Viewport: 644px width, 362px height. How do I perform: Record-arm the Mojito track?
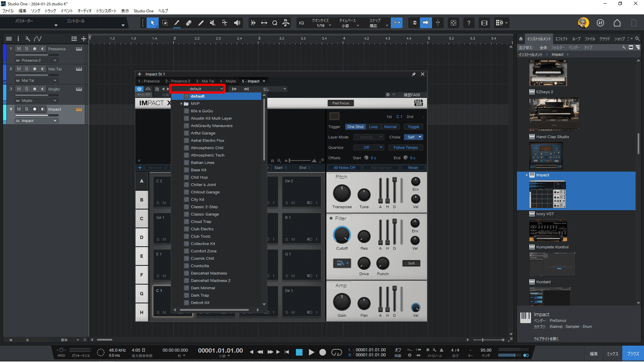[34, 89]
